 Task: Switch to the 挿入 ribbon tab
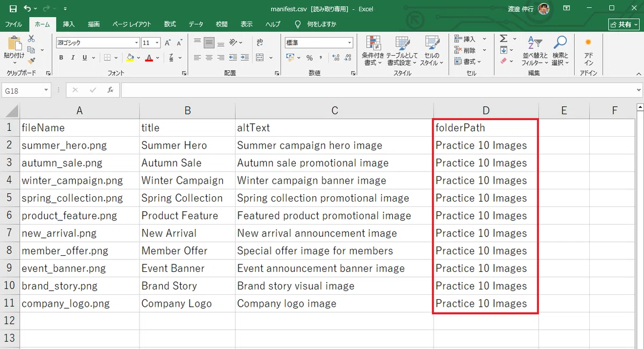click(69, 24)
